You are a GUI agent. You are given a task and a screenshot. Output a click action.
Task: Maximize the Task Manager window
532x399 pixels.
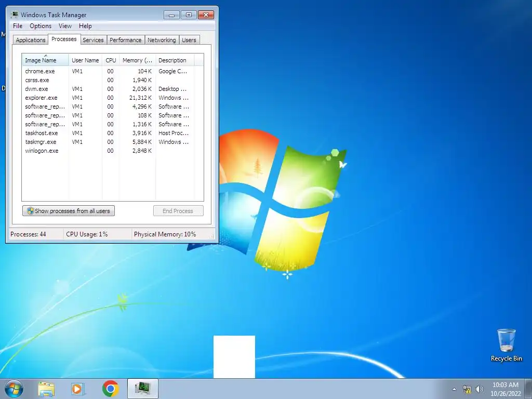pyautogui.click(x=189, y=15)
